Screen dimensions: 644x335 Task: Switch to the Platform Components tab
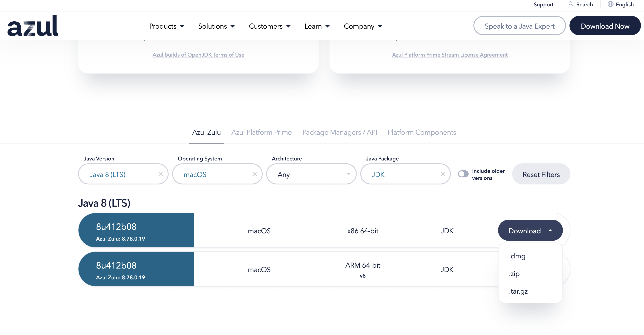[422, 132]
